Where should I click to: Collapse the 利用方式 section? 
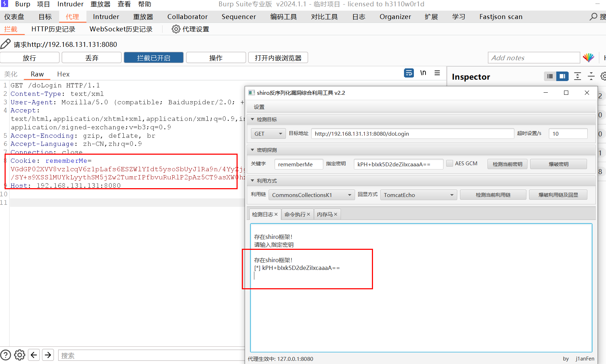click(x=252, y=181)
